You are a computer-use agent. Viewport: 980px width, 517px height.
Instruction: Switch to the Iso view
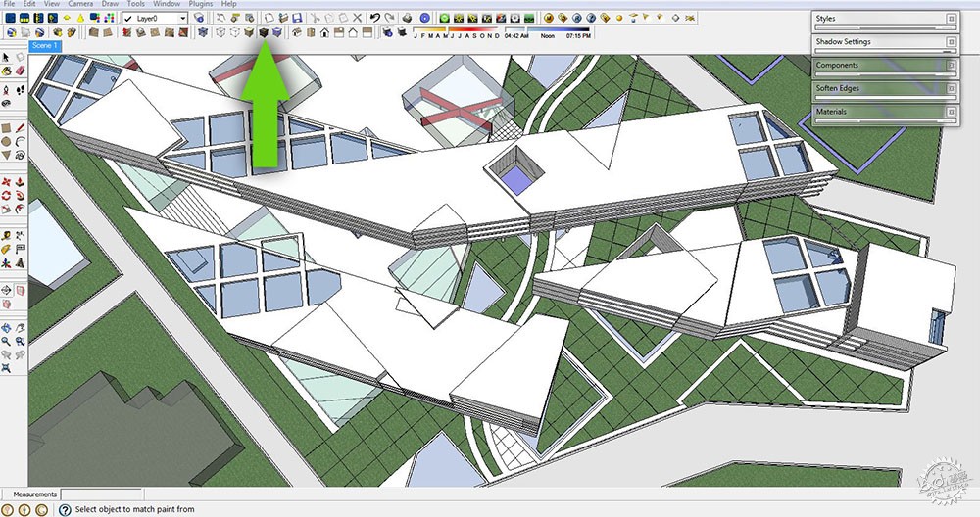pyautogui.click(x=297, y=32)
